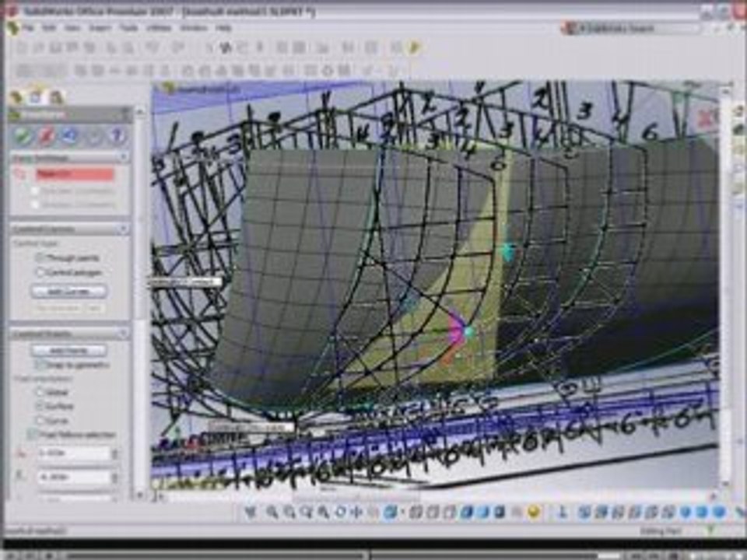
Task: Select the Control polygon radio button
Action: point(40,272)
